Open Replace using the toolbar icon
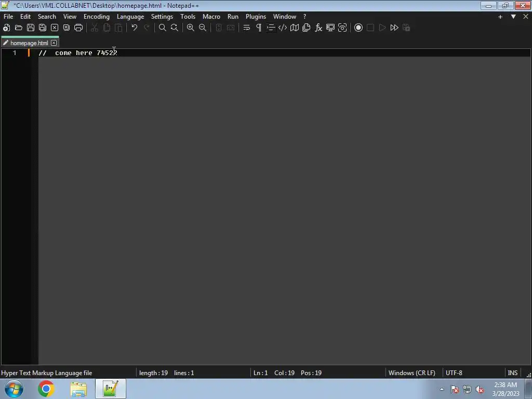The image size is (532, 399). (175, 28)
